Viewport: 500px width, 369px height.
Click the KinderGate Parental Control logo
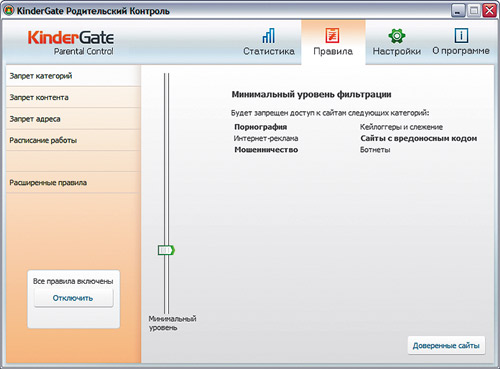click(x=71, y=43)
